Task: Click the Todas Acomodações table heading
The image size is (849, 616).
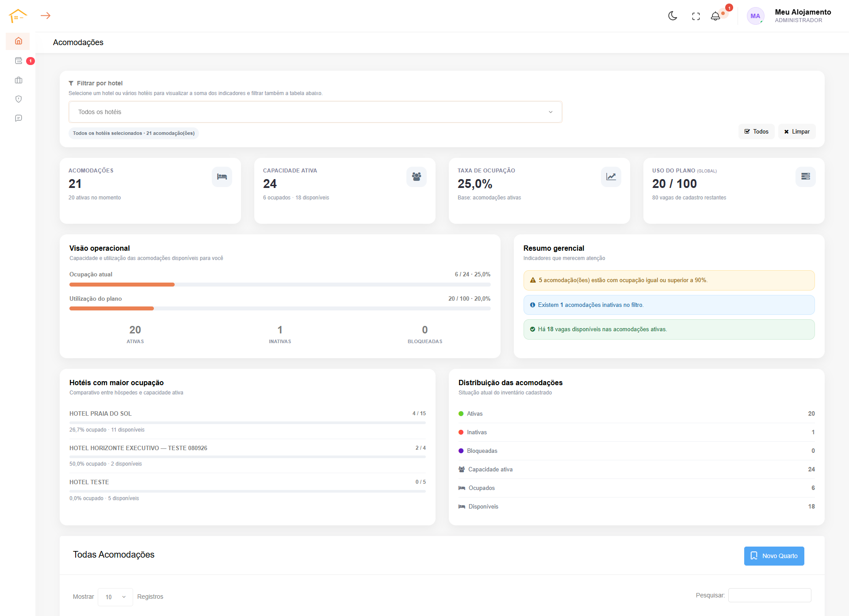Action: (x=114, y=555)
